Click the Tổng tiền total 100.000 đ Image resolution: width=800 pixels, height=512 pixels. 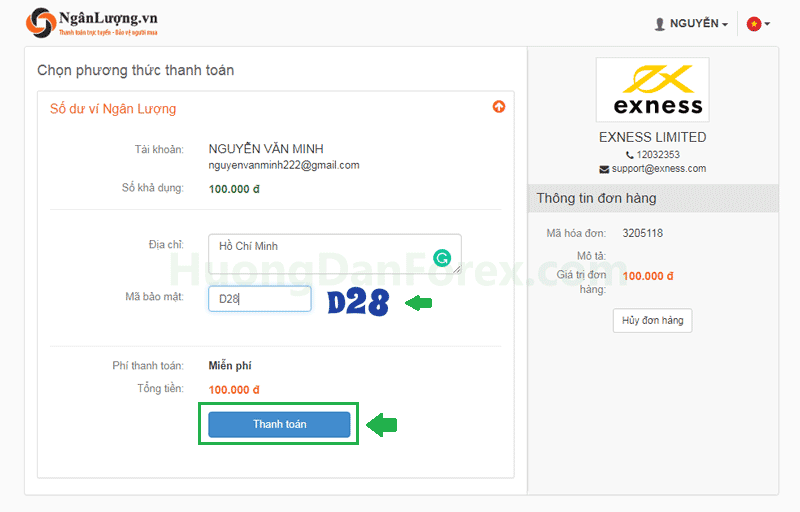234,390
